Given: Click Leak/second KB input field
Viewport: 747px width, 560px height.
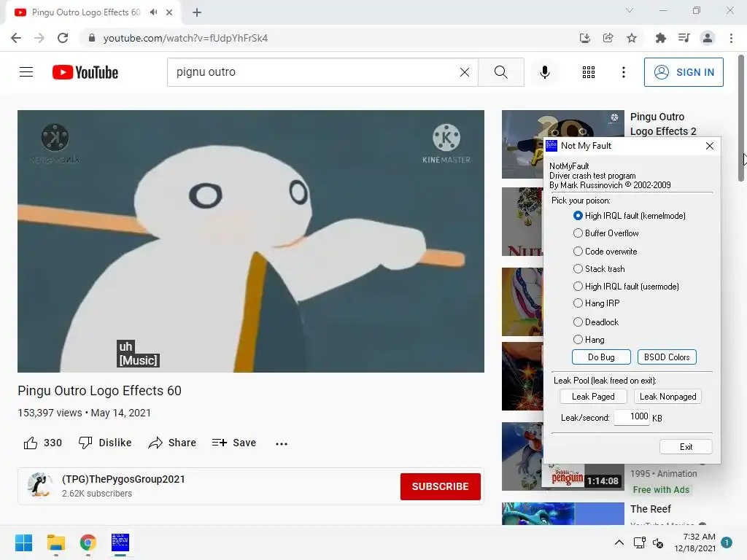Looking at the screenshot, I should [632, 417].
